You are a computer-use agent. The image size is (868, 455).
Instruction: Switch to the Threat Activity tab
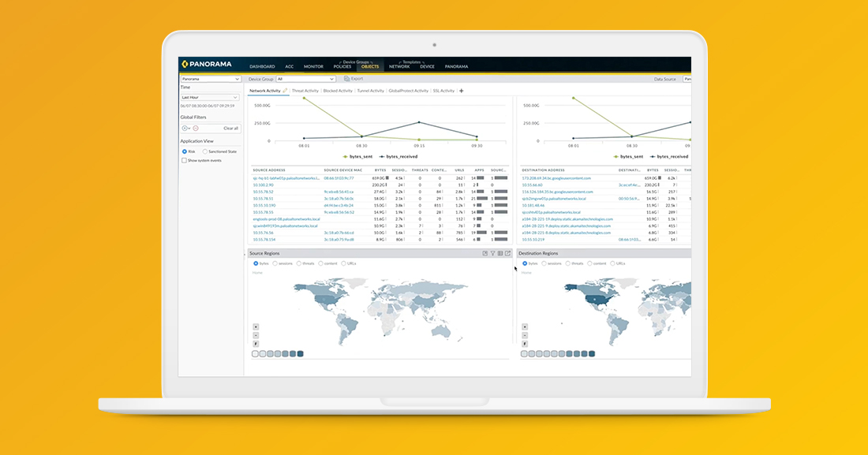tap(305, 91)
